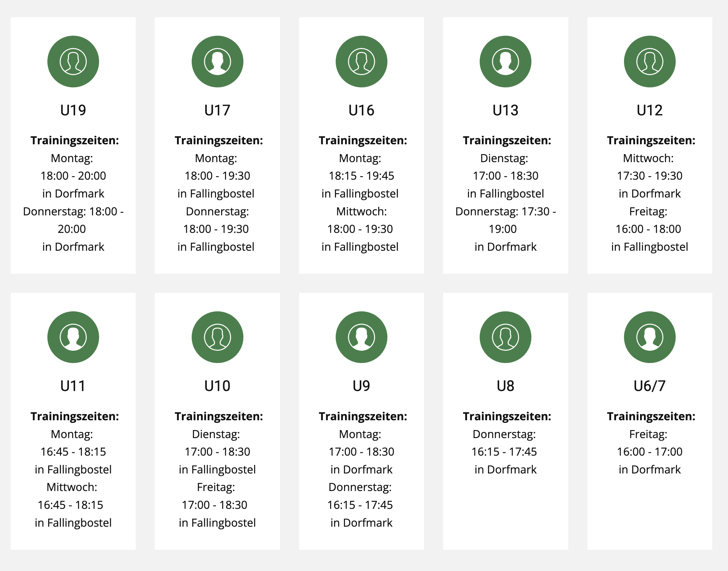Open the U17 team heading
Screen dimensions: 728x571
pos(217,110)
